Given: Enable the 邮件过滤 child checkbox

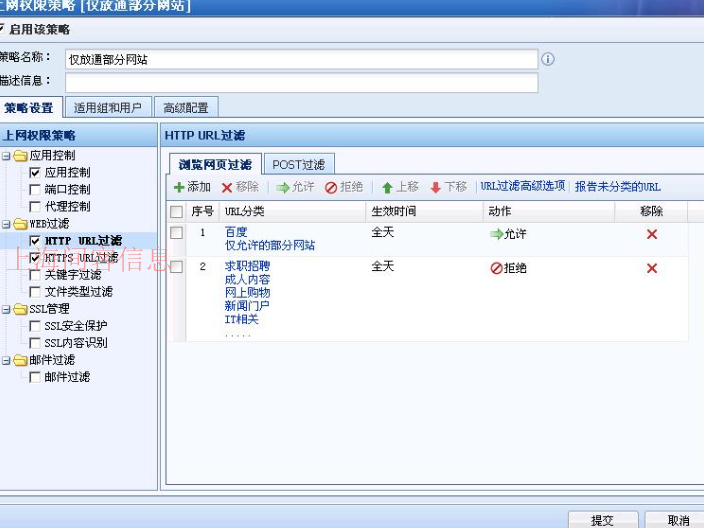Looking at the screenshot, I should click(x=35, y=377).
